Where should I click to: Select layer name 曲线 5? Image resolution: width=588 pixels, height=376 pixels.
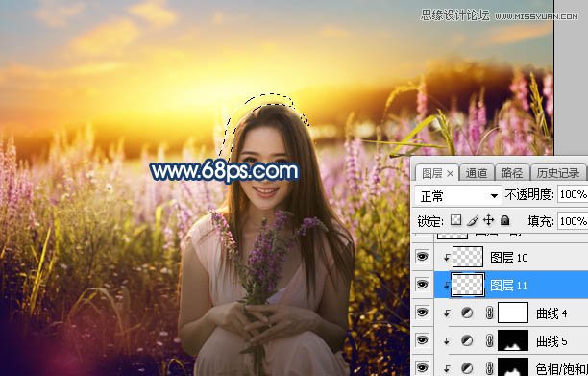(x=551, y=341)
